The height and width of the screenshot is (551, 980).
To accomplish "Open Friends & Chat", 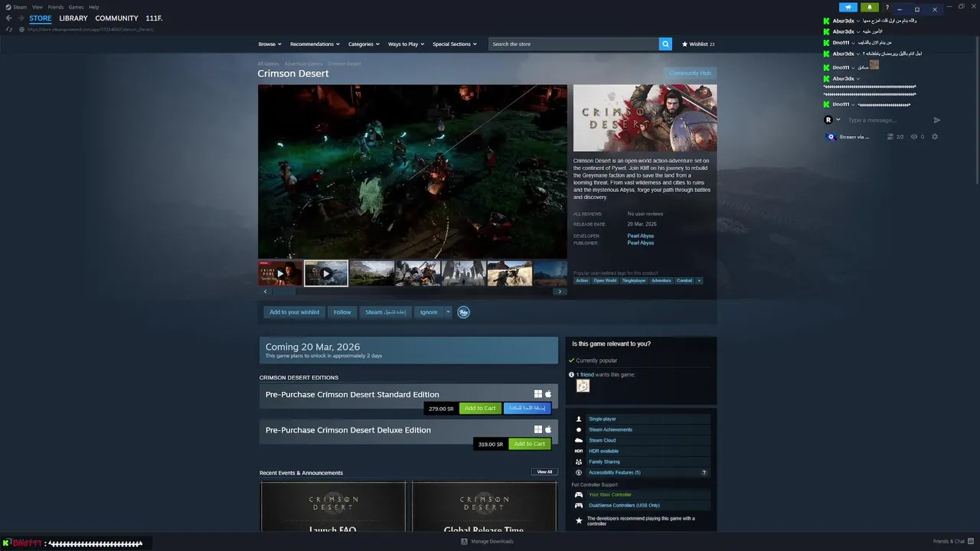I will [952, 541].
